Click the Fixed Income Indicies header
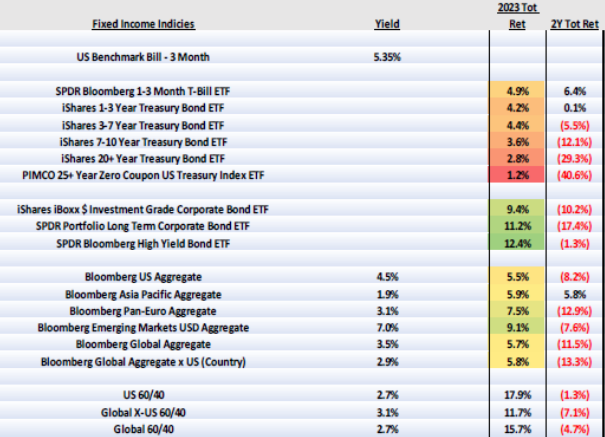The width and height of the screenshot is (605, 437). [x=139, y=23]
